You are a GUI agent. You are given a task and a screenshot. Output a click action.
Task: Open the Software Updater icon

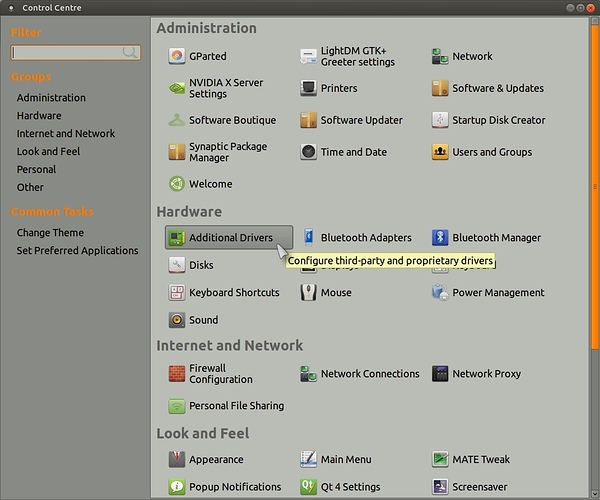308,120
